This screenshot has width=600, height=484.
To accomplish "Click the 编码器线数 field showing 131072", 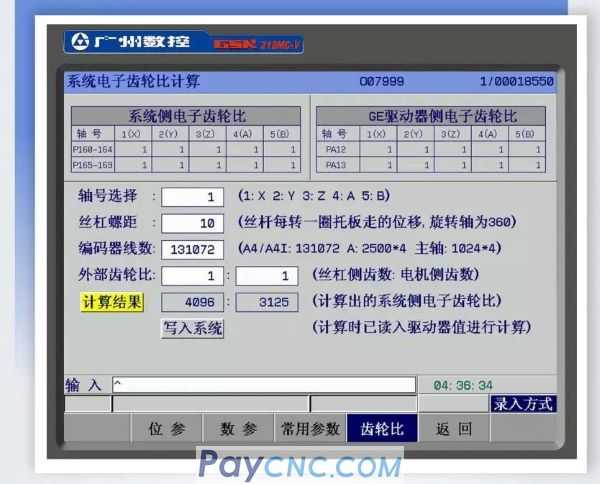I will (192, 249).
